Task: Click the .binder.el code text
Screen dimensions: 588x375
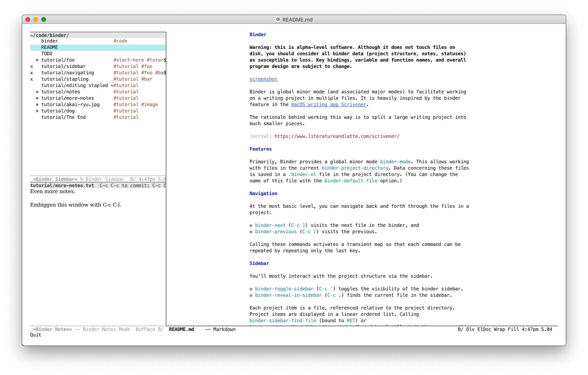Action: pos(302,174)
